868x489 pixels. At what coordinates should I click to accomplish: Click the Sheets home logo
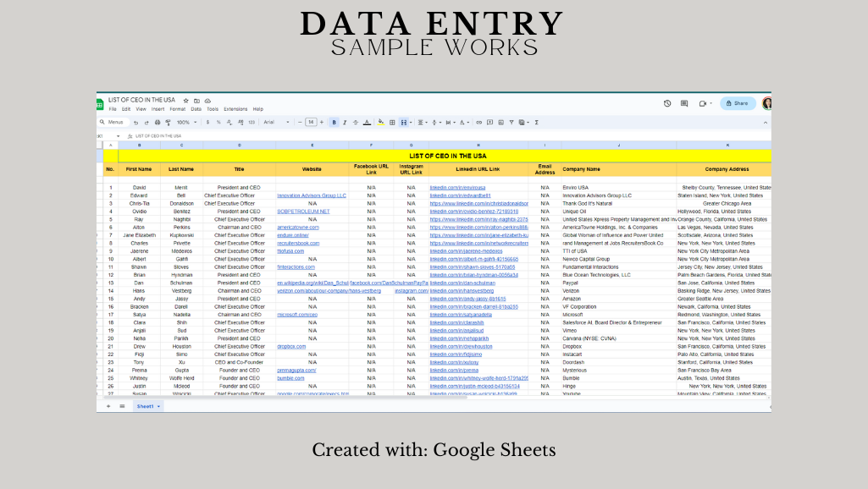tap(100, 104)
